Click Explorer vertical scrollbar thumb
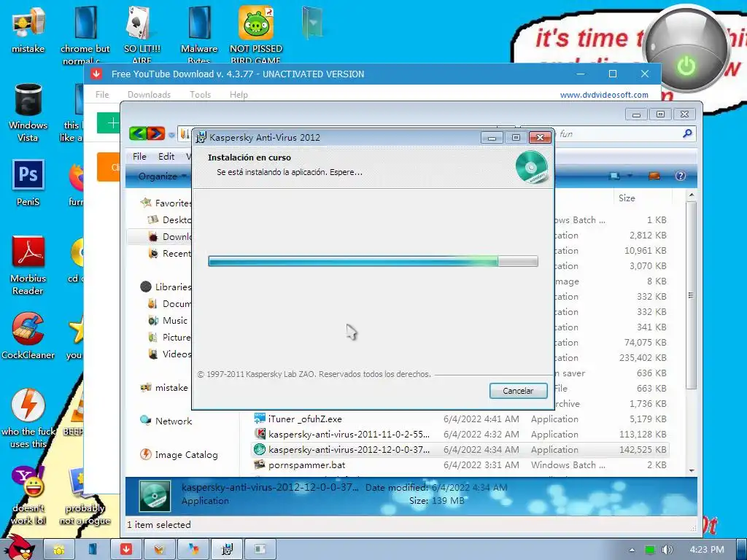The height and width of the screenshot is (560, 747). tap(692, 295)
